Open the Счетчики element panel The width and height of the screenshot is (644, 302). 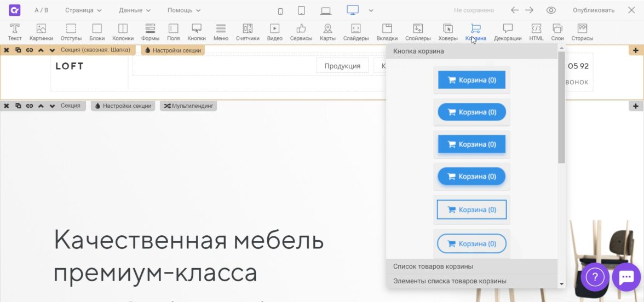(248, 32)
